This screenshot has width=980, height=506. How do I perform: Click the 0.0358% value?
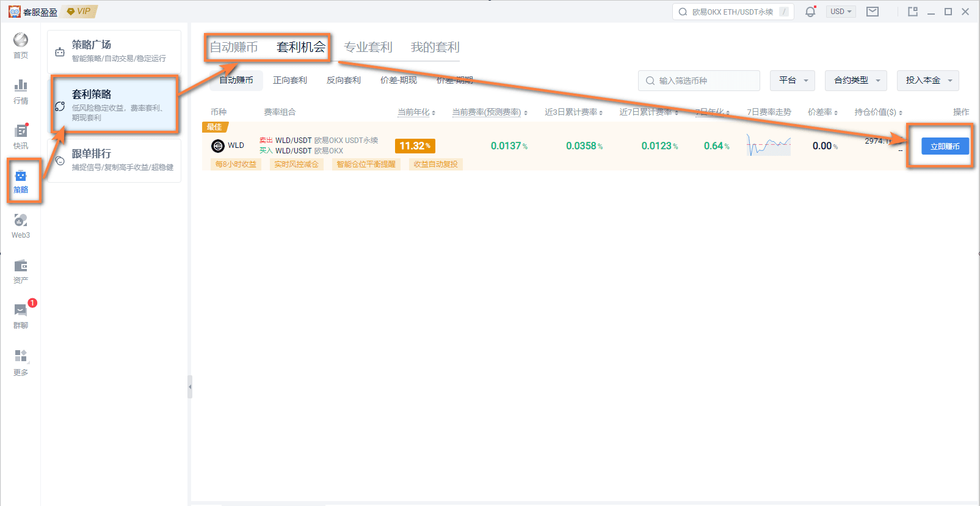click(584, 145)
